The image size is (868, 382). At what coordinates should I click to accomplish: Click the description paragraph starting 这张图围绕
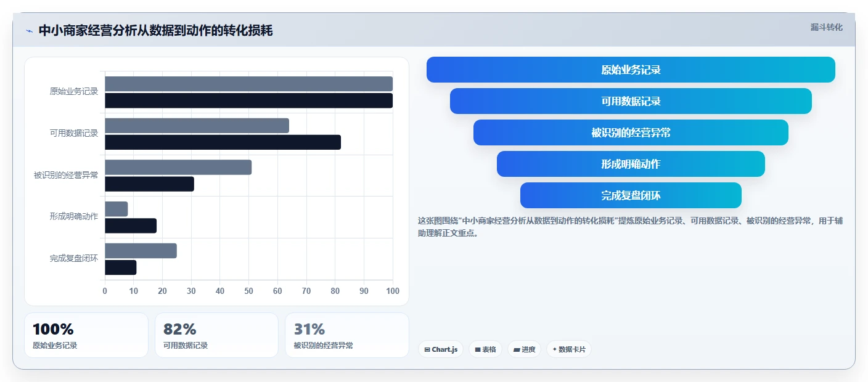tap(630, 227)
